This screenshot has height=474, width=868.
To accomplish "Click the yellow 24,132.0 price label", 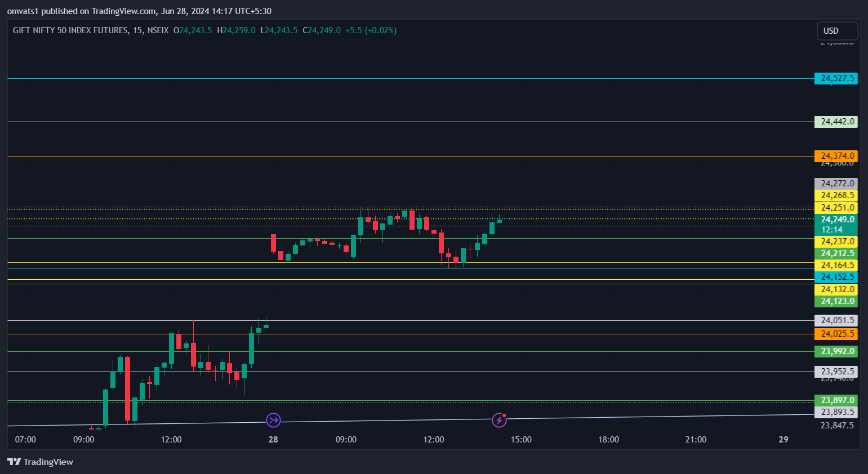I will (x=836, y=289).
